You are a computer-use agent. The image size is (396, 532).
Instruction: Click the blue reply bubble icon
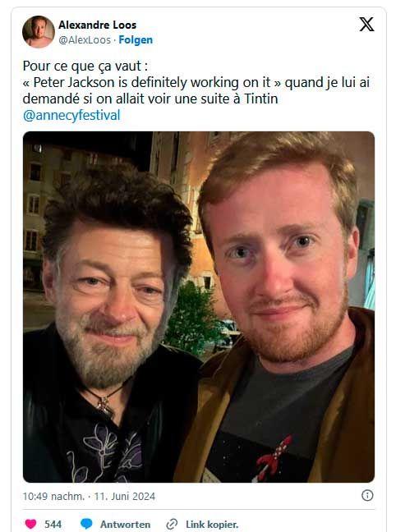click(x=86, y=524)
